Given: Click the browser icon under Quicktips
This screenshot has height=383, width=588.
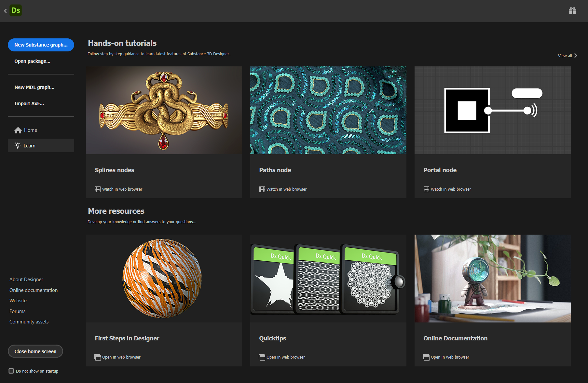Looking at the screenshot, I should click(x=262, y=357).
